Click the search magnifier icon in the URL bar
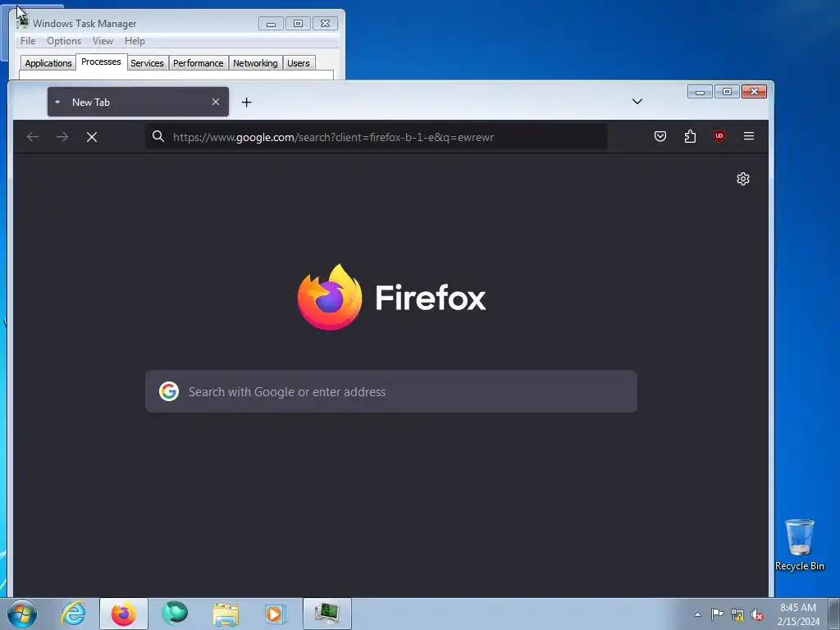Viewport: 840px width, 630px height. (x=158, y=137)
